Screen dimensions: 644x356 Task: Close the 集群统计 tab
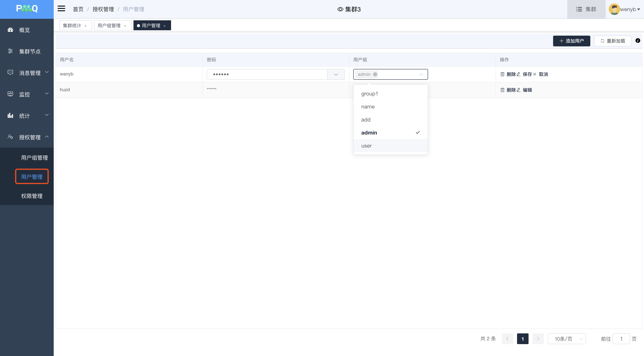point(86,26)
